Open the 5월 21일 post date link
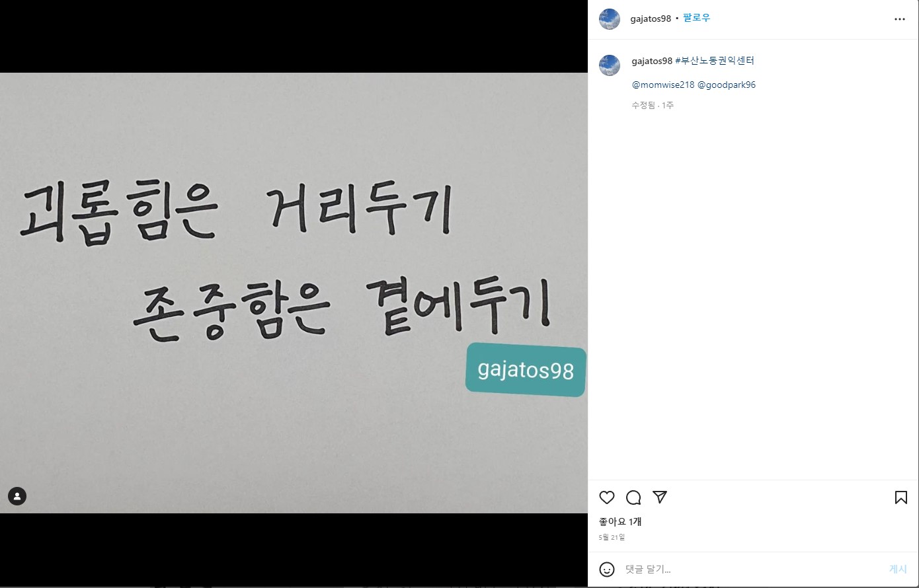The height and width of the screenshot is (588, 919). tap(612, 537)
